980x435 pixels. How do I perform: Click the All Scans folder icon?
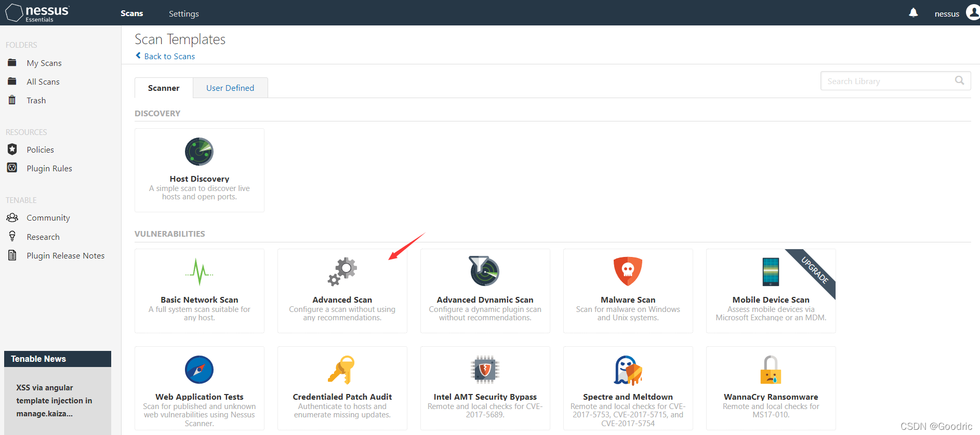click(x=12, y=81)
